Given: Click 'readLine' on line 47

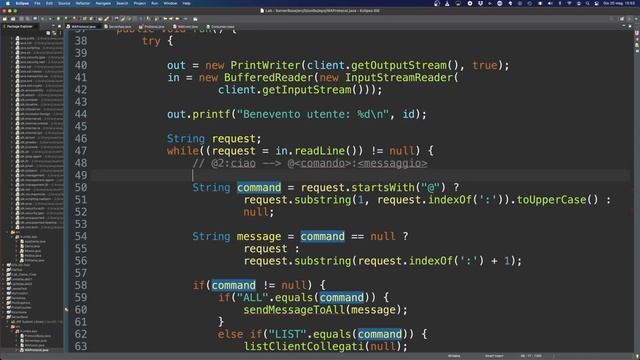Looking at the screenshot, I should point(320,151).
